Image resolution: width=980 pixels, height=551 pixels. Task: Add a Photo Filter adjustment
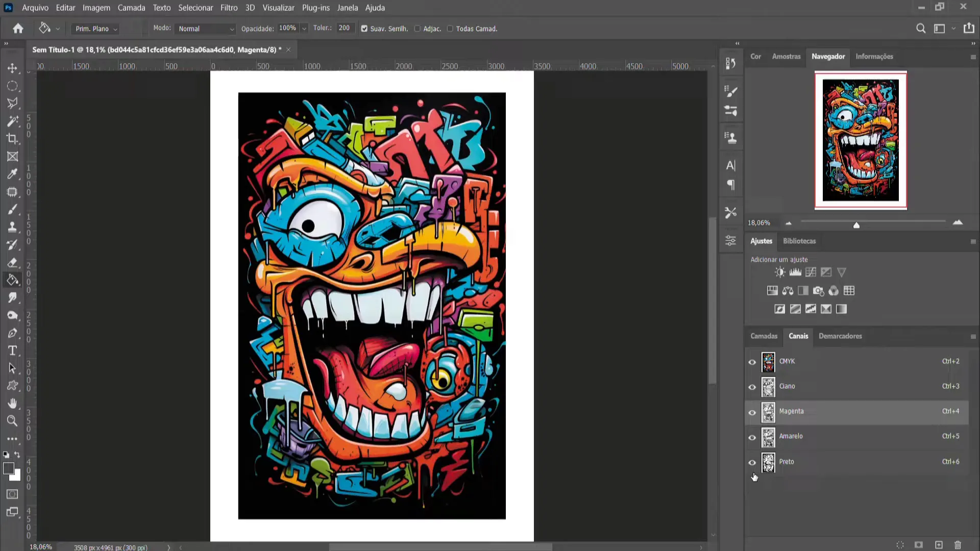(x=818, y=291)
